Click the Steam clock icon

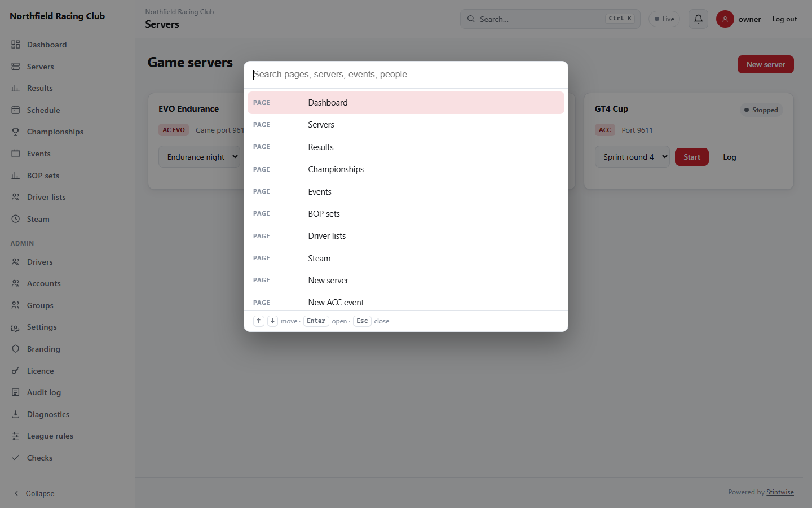(16, 219)
